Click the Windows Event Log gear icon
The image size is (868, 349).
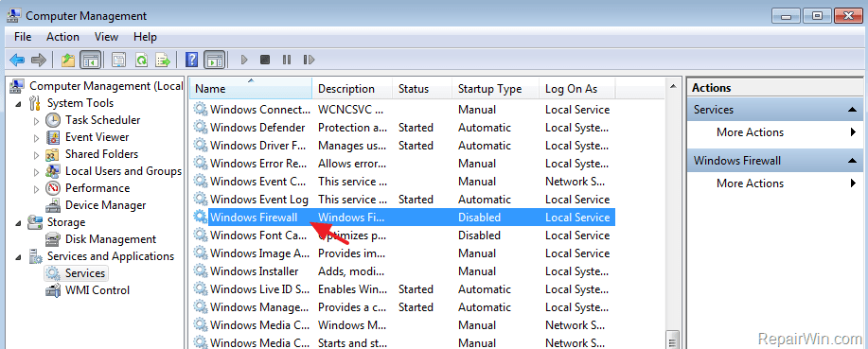click(200, 200)
